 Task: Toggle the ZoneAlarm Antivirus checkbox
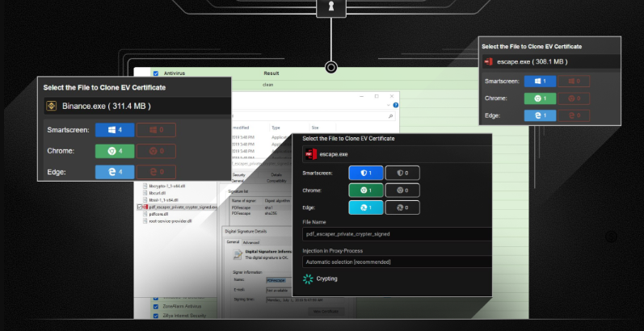click(156, 307)
